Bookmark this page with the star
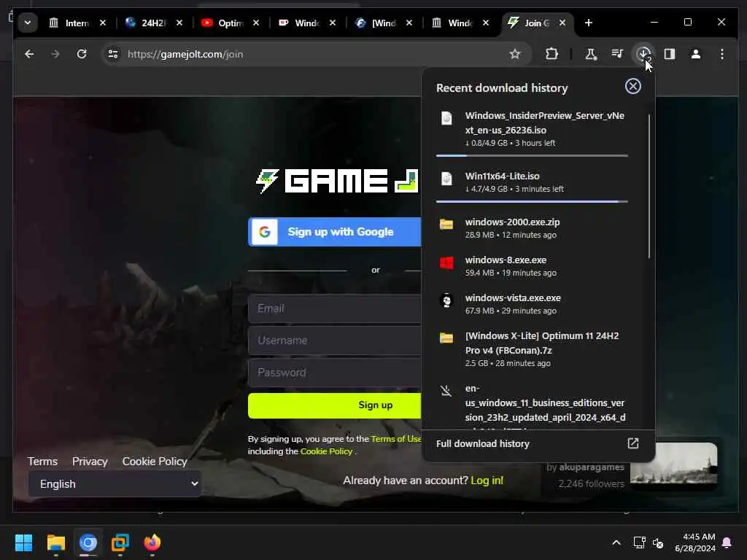747x560 pixels. (514, 54)
